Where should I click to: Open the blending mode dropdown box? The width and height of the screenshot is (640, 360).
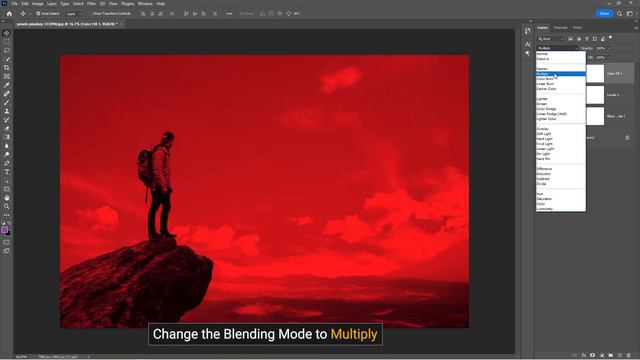pos(558,48)
